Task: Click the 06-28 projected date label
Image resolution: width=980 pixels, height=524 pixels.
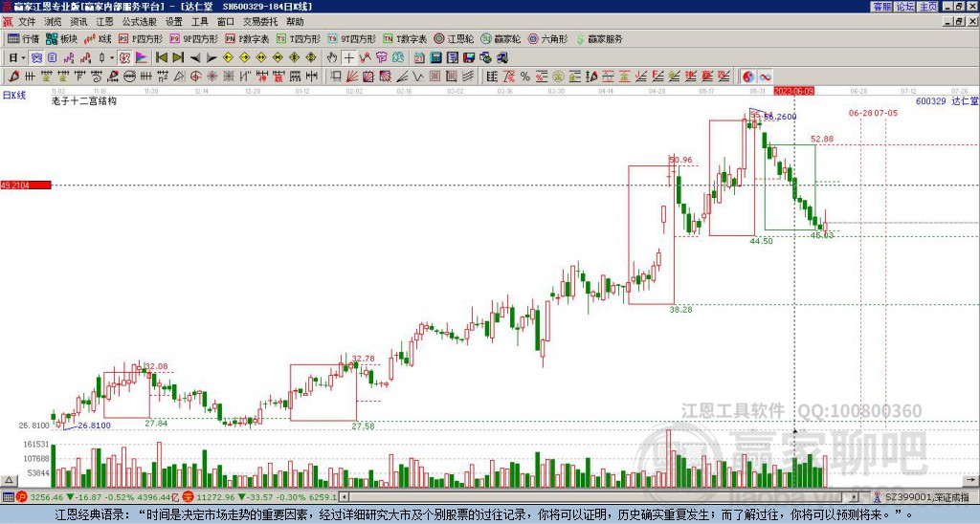Action: pos(860,113)
